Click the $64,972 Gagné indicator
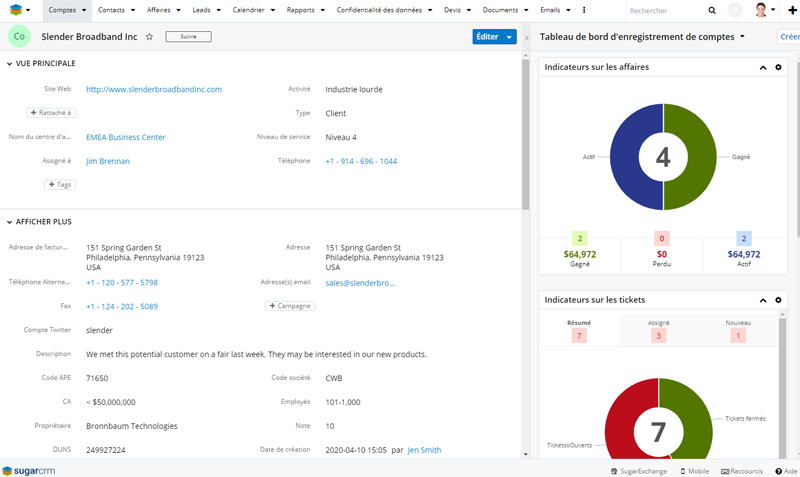Image resolution: width=800 pixels, height=477 pixels. pos(580,254)
